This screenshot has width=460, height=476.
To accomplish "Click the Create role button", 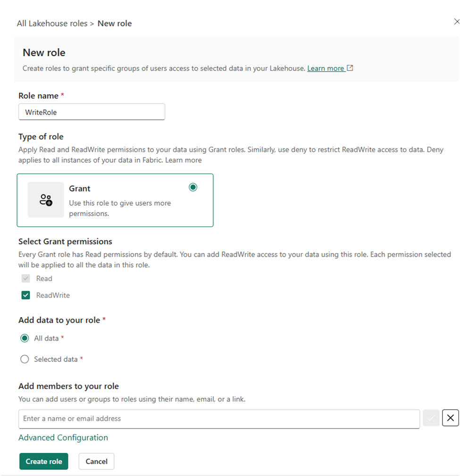I will 43,461.
